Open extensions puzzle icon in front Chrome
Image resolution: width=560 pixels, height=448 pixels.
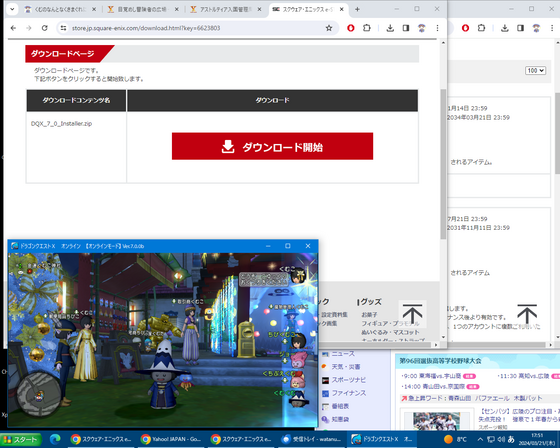(367, 28)
